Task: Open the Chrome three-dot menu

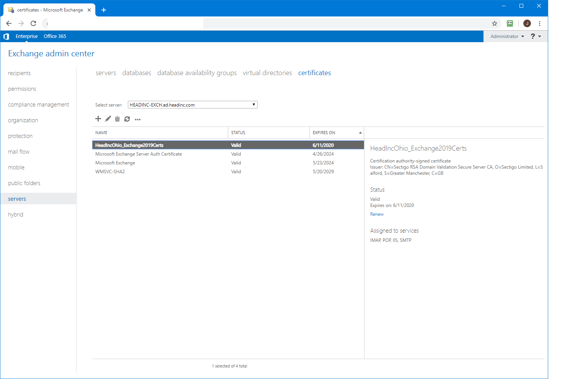Action: (539, 23)
